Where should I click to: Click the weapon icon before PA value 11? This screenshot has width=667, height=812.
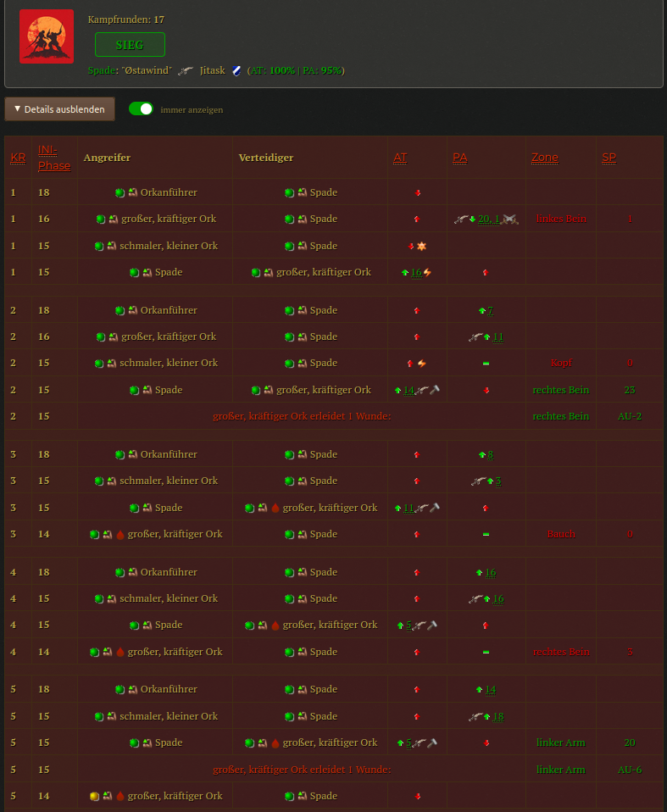pyautogui.click(x=475, y=337)
